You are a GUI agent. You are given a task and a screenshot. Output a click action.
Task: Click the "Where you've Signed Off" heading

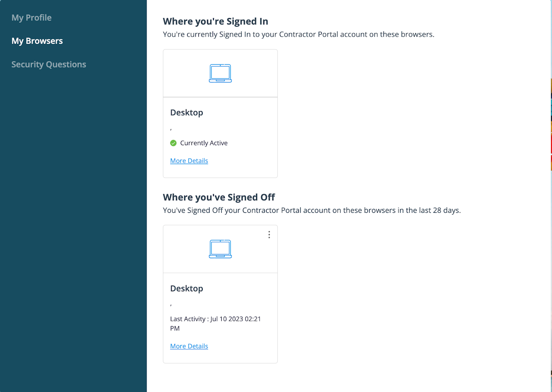click(x=219, y=197)
